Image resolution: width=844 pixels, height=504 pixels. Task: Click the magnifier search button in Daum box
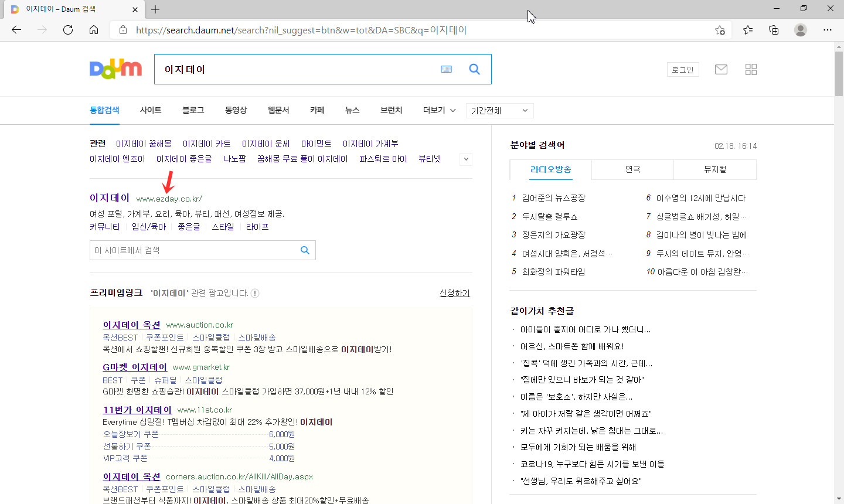(475, 69)
